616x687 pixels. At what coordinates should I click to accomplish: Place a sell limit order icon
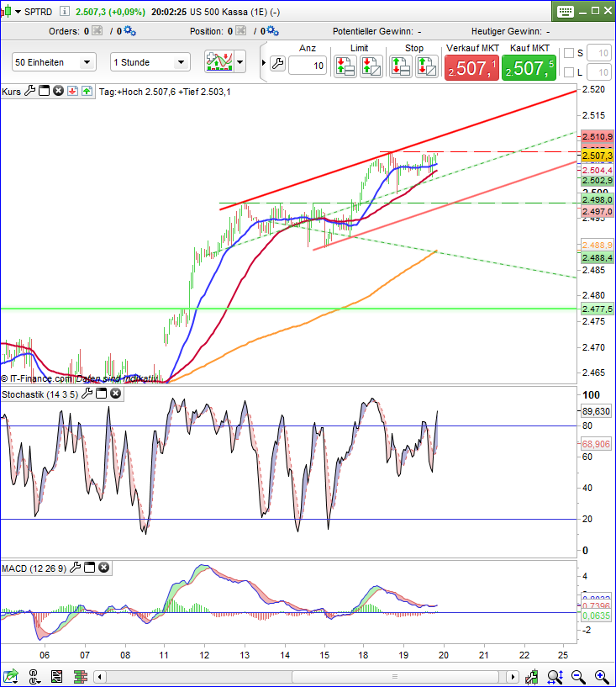tap(371, 66)
